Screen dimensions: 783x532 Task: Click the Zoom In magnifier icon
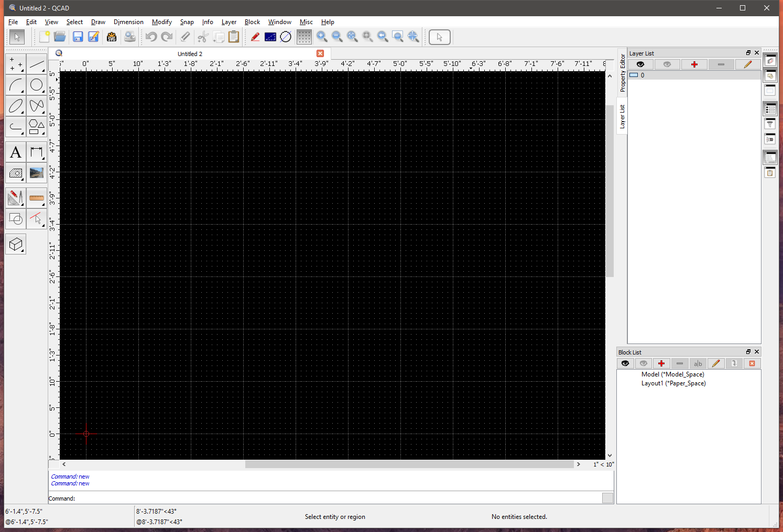click(322, 37)
